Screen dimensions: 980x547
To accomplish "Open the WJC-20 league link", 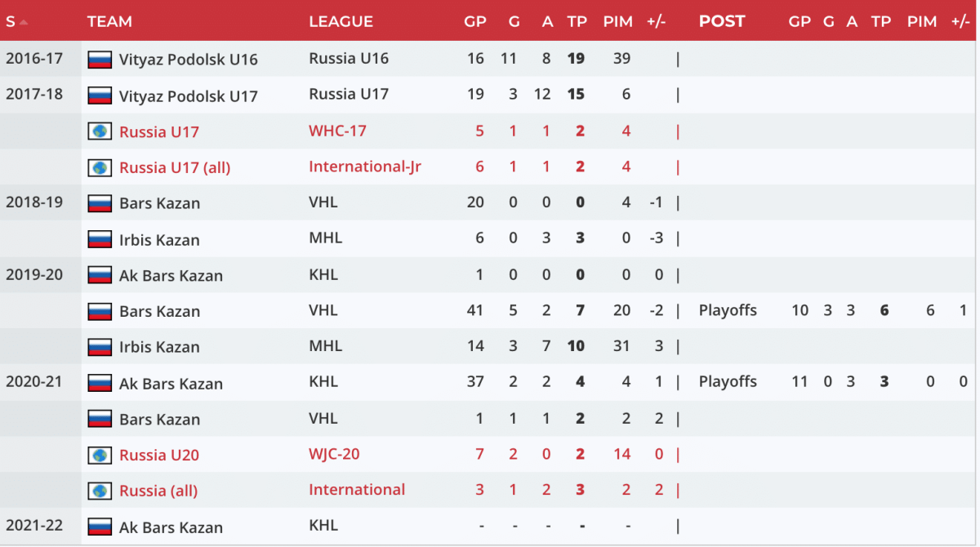I will tap(338, 454).
